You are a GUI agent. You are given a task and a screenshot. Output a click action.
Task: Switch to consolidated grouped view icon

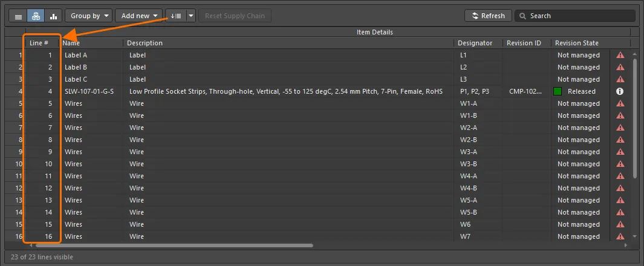tap(36, 16)
